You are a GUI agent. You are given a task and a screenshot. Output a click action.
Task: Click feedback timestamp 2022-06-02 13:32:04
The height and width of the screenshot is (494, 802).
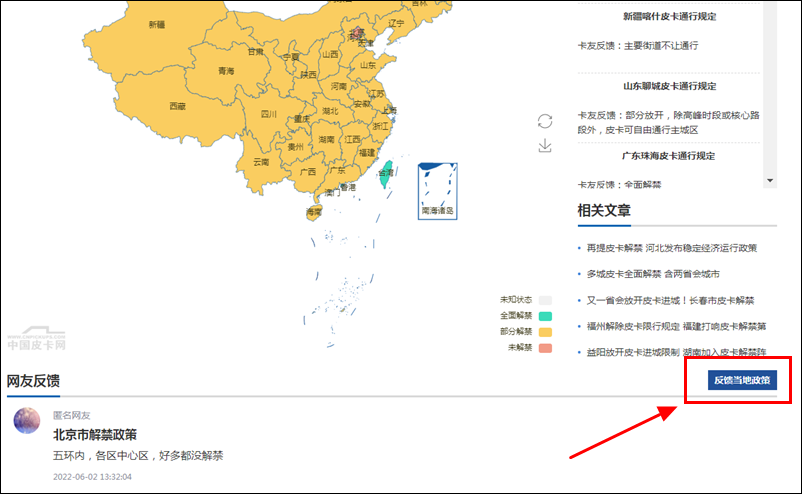[93, 477]
